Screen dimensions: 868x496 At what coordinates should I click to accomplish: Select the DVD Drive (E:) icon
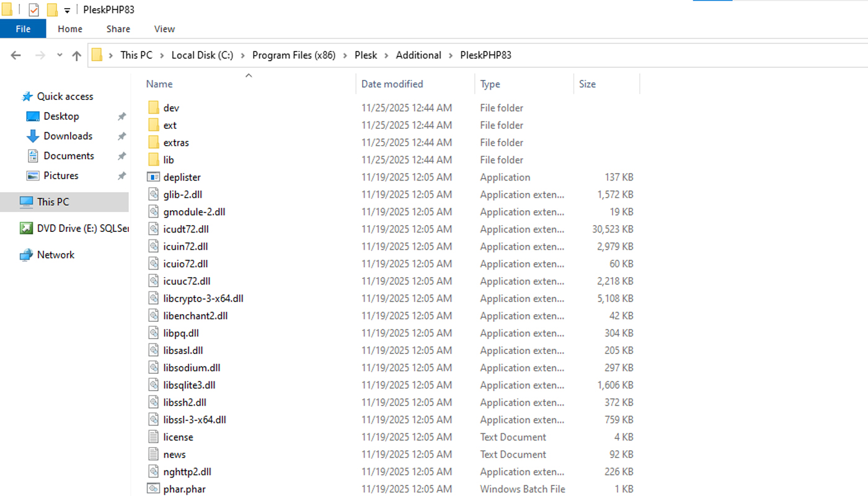tap(26, 228)
